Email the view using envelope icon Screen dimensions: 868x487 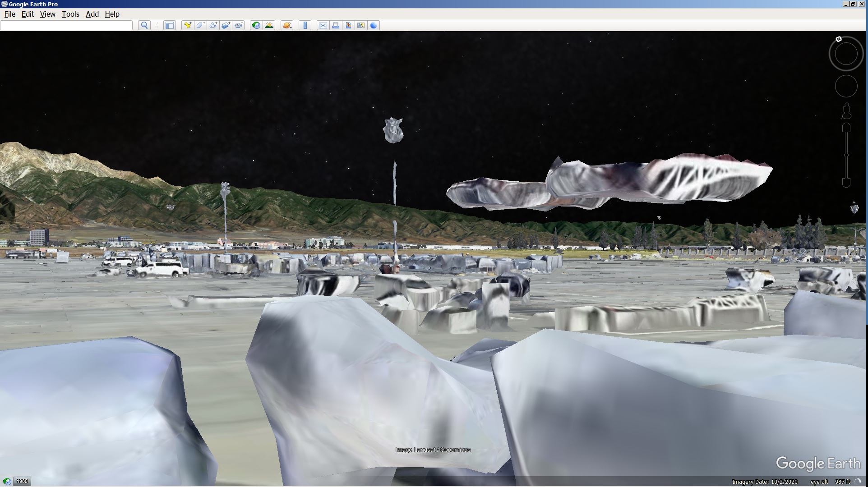pyautogui.click(x=323, y=25)
